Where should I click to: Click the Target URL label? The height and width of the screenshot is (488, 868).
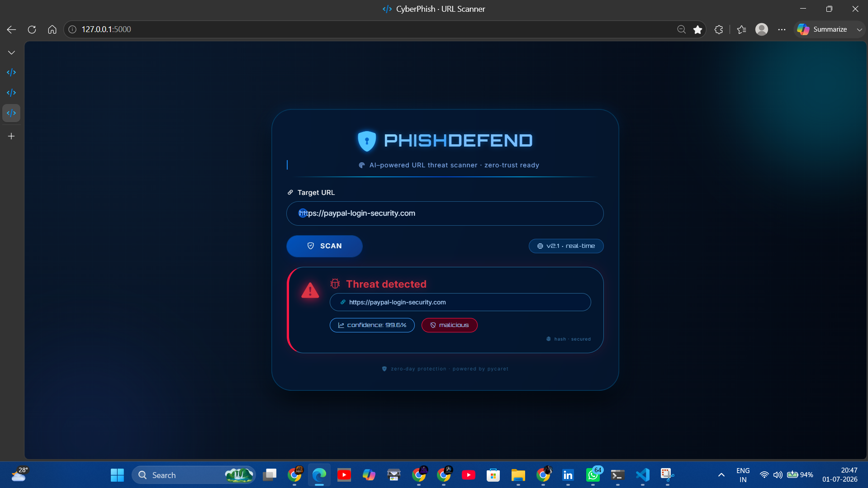pos(316,193)
